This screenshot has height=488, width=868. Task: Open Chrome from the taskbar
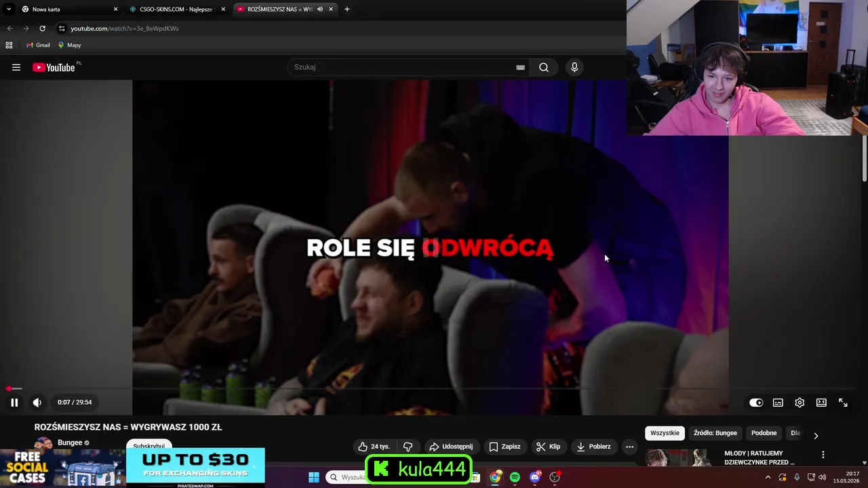pyautogui.click(x=496, y=477)
